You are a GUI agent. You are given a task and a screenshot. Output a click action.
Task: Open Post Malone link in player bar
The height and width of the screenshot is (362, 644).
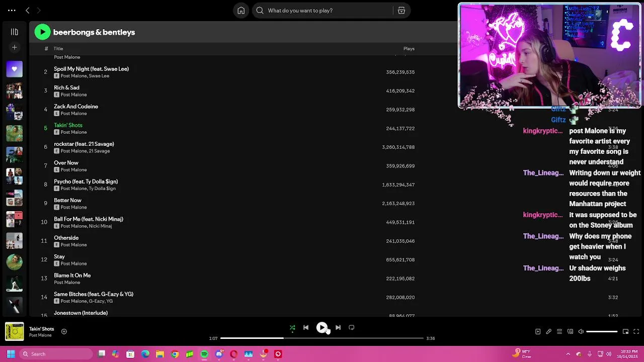click(x=40, y=335)
